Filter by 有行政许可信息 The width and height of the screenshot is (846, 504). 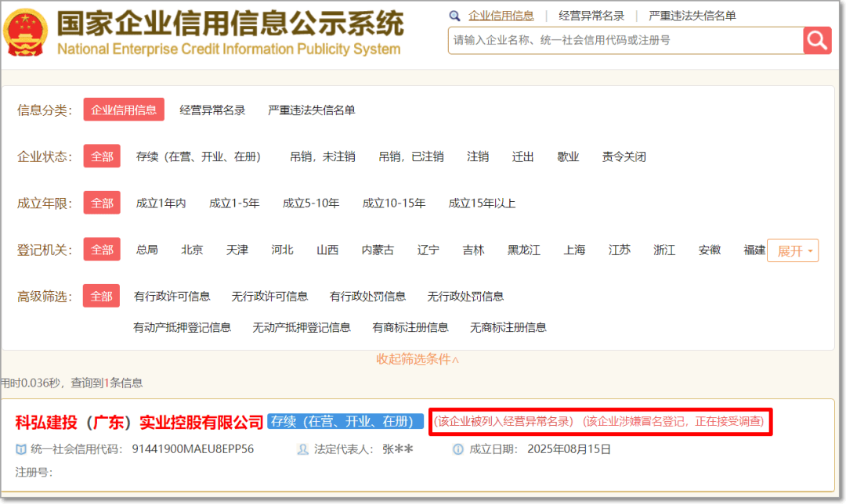point(172,297)
